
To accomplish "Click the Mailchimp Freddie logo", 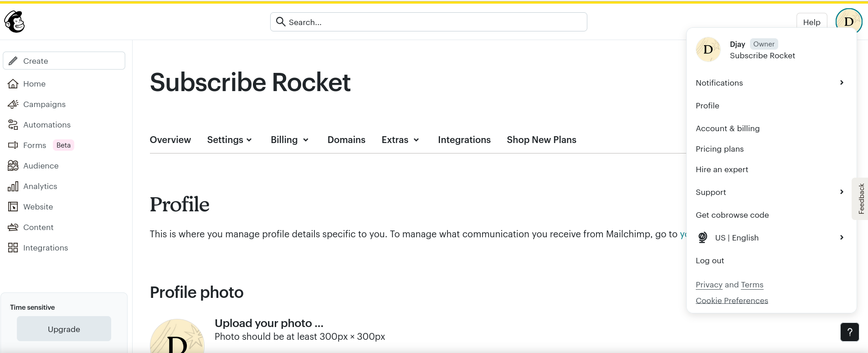I will 14,21.
